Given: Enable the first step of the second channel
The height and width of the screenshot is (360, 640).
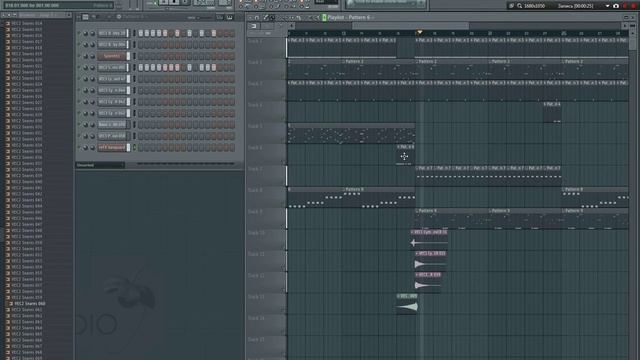Looking at the screenshot, I should [x=141, y=44].
